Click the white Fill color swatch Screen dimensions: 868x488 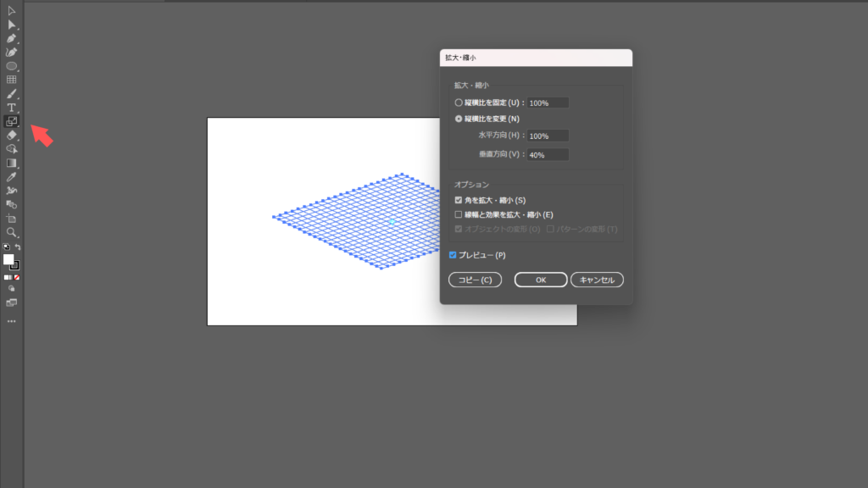coord(8,259)
